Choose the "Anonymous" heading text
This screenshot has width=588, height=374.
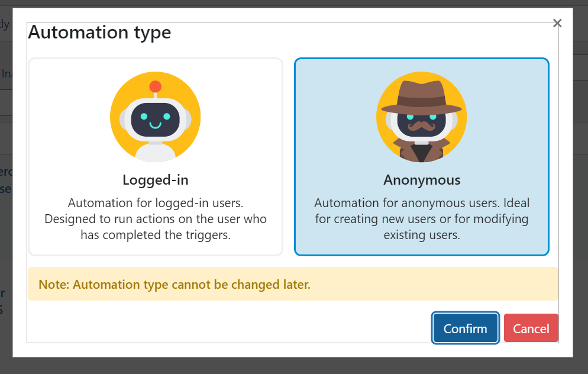pos(421,180)
